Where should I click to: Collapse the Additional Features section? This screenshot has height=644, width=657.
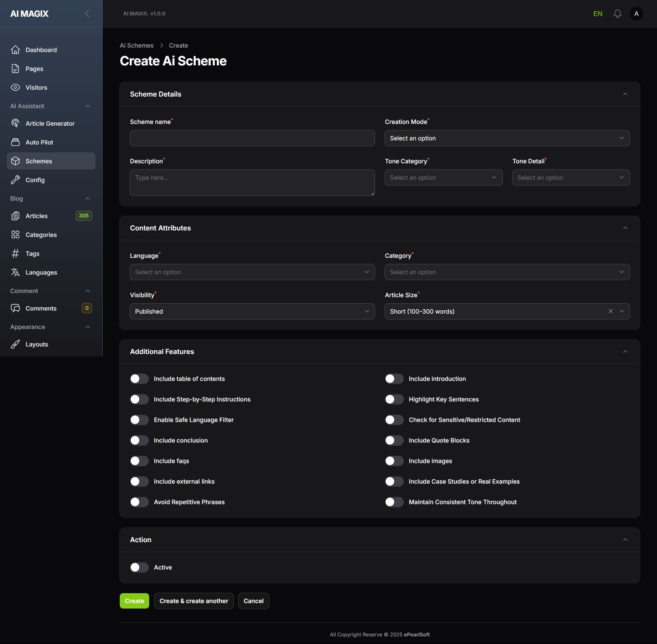(625, 352)
